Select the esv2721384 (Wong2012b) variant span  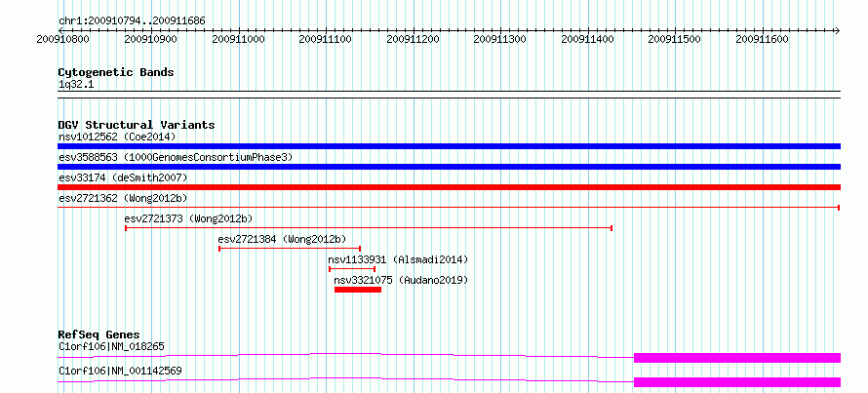click(x=290, y=249)
